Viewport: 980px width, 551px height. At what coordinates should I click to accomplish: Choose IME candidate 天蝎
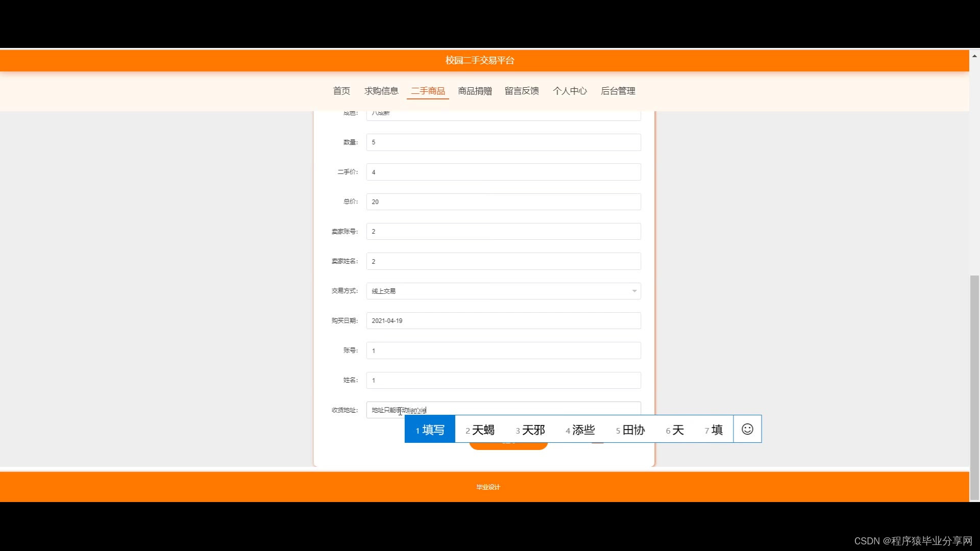click(x=480, y=430)
